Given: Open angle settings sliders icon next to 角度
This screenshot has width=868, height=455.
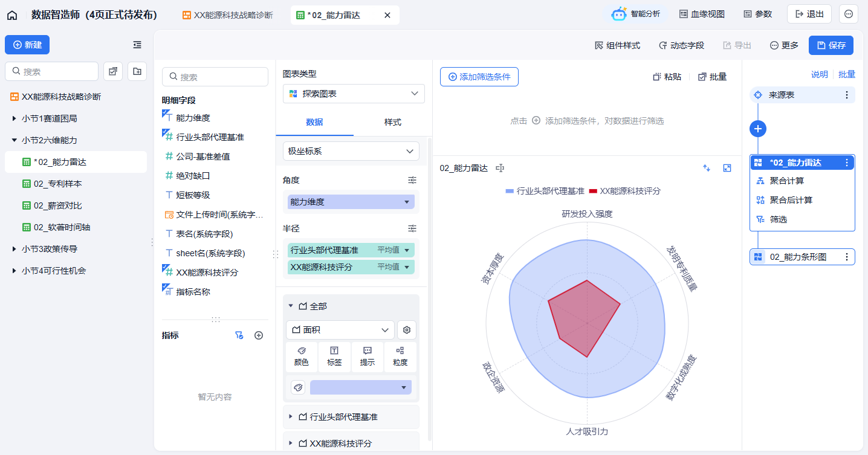Looking at the screenshot, I should (412, 180).
